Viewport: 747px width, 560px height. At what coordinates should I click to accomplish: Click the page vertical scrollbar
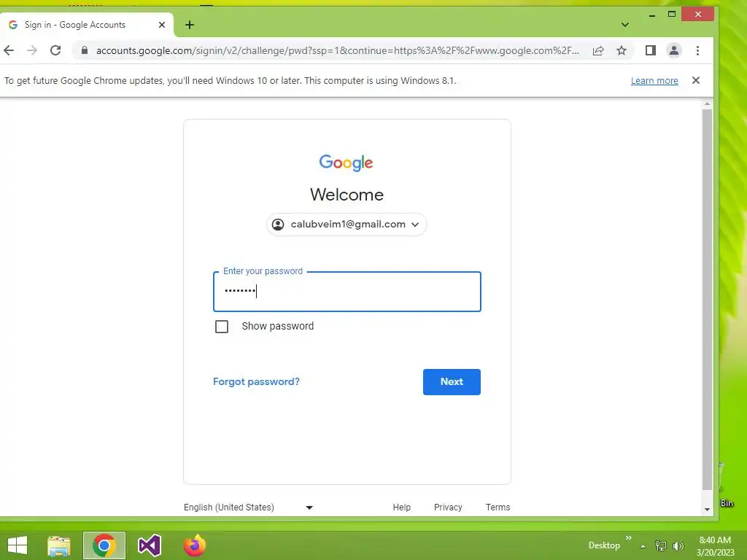(707, 300)
